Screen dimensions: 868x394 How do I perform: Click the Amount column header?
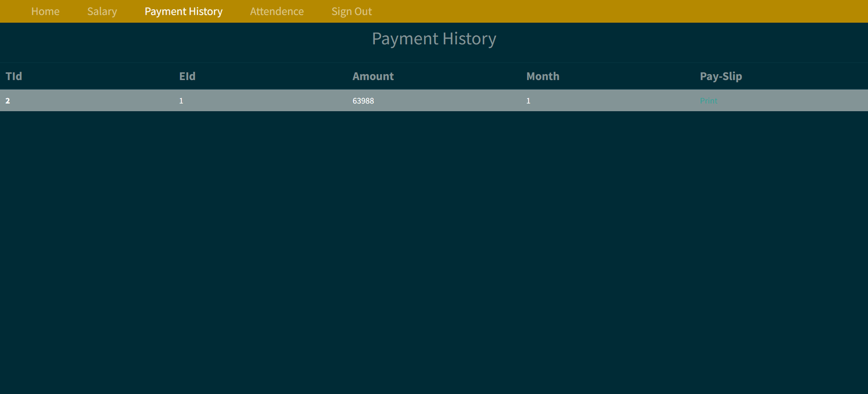pyautogui.click(x=373, y=76)
